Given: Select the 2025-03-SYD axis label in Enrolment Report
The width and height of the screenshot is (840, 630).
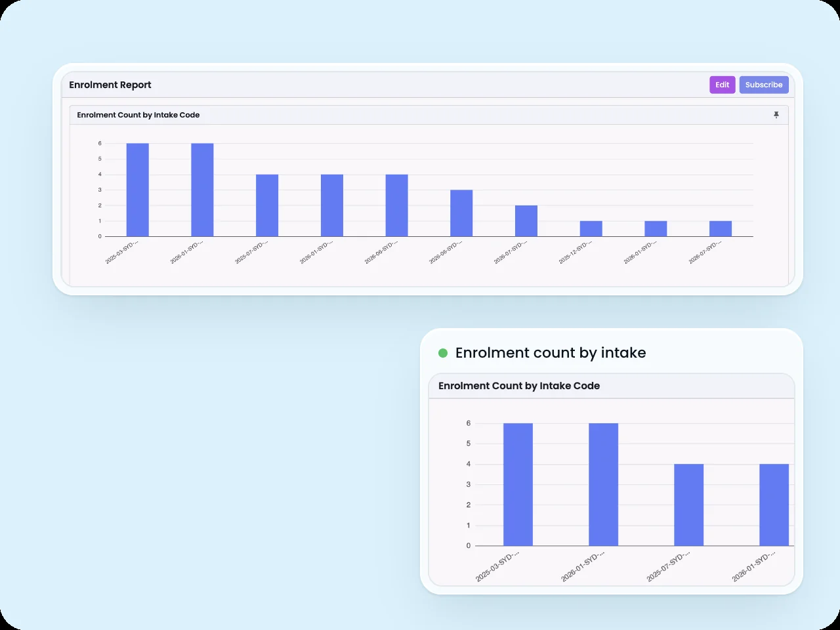Looking at the screenshot, I should click(x=122, y=253).
